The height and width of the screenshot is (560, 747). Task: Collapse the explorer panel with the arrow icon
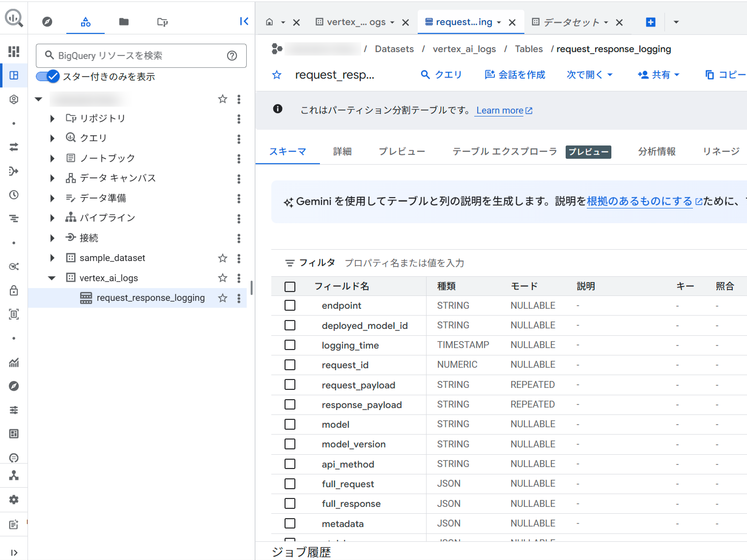click(x=244, y=21)
